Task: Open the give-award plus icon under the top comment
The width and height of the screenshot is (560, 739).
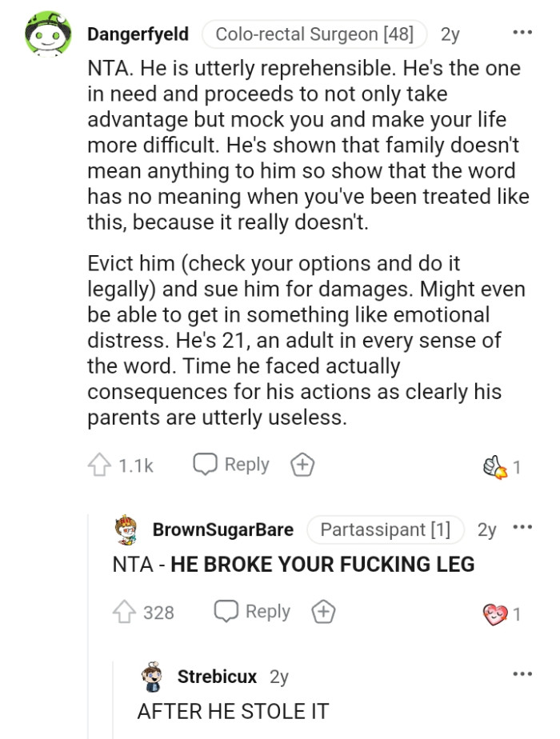Action: point(302,463)
